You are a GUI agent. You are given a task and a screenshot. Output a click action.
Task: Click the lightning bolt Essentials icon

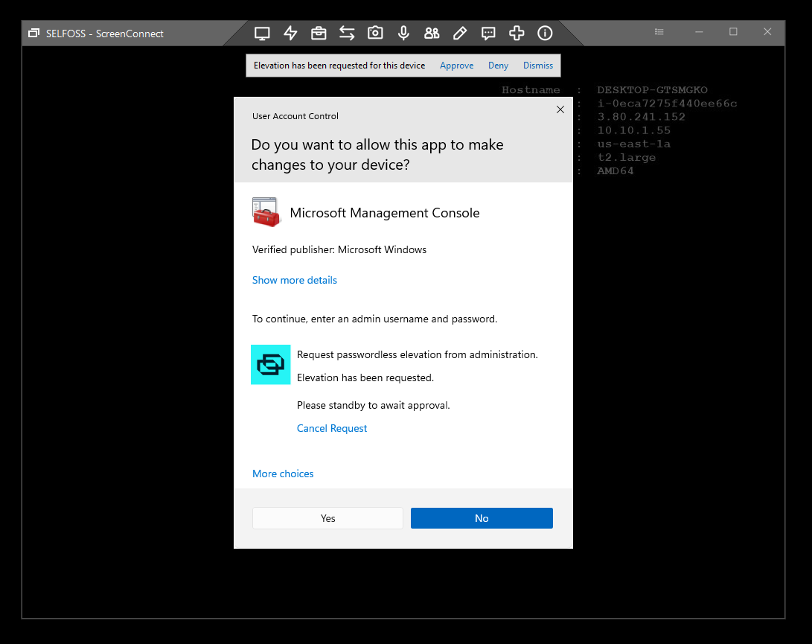pos(290,34)
